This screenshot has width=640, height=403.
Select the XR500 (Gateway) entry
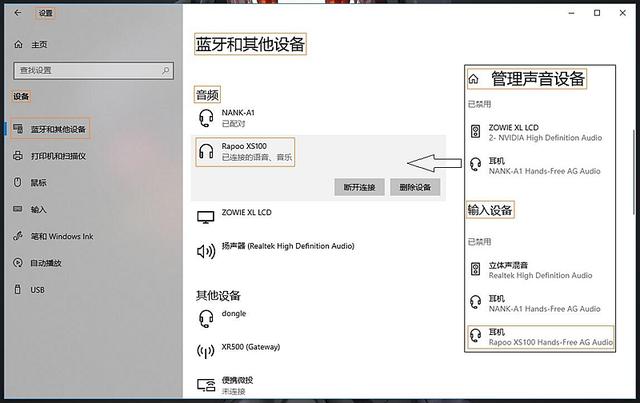tap(251, 347)
